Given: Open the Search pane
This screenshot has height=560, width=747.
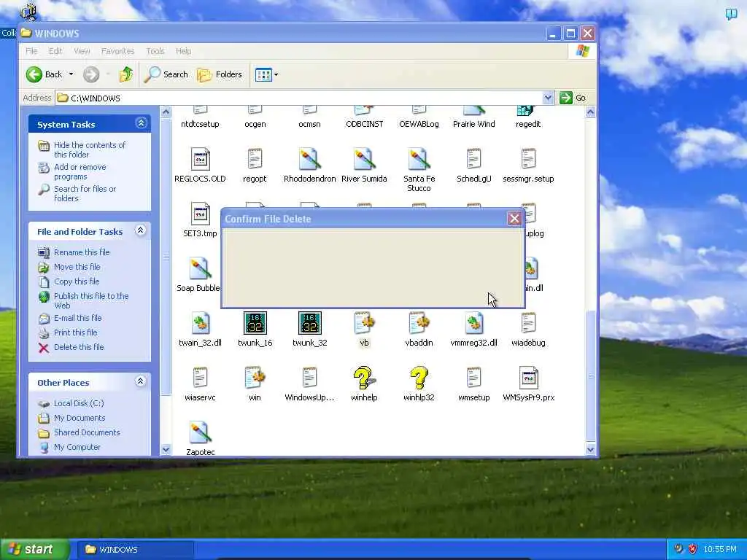Looking at the screenshot, I should 166,74.
